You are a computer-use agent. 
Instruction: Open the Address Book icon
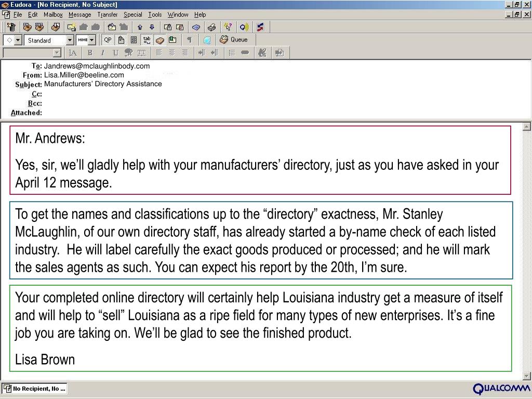pos(196,27)
